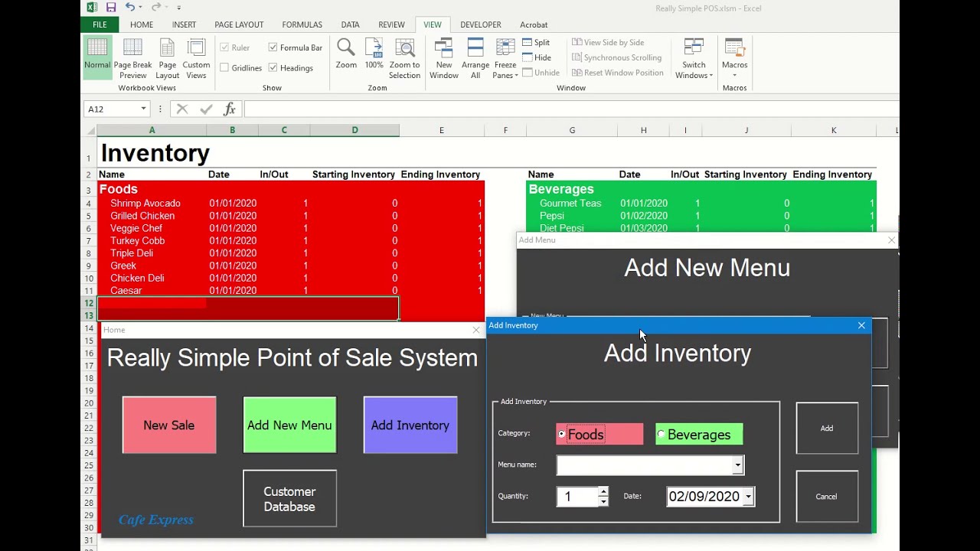Viewport: 980px width, 551px height.
Task: Select row 4 header
Action: (89, 204)
